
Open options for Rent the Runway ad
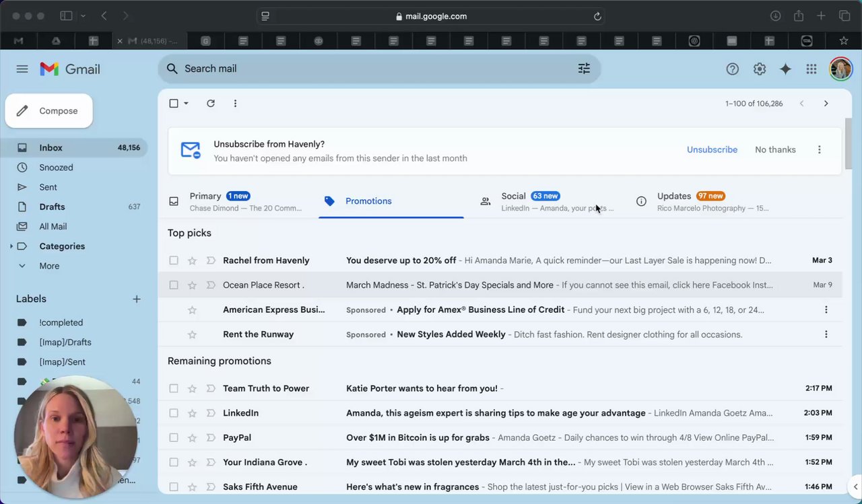[x=826, y=334]
